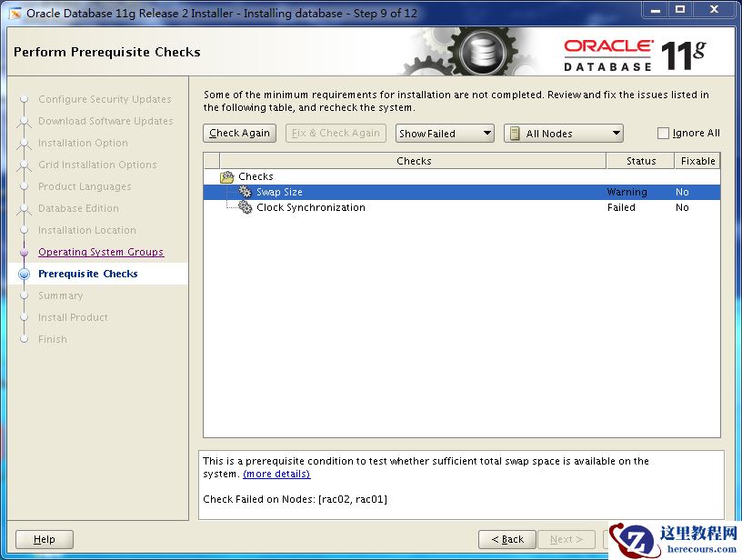The width and height of the screenshot is (742, 560).
Task: Select Product Languages step
Action: tap(85, 186)
